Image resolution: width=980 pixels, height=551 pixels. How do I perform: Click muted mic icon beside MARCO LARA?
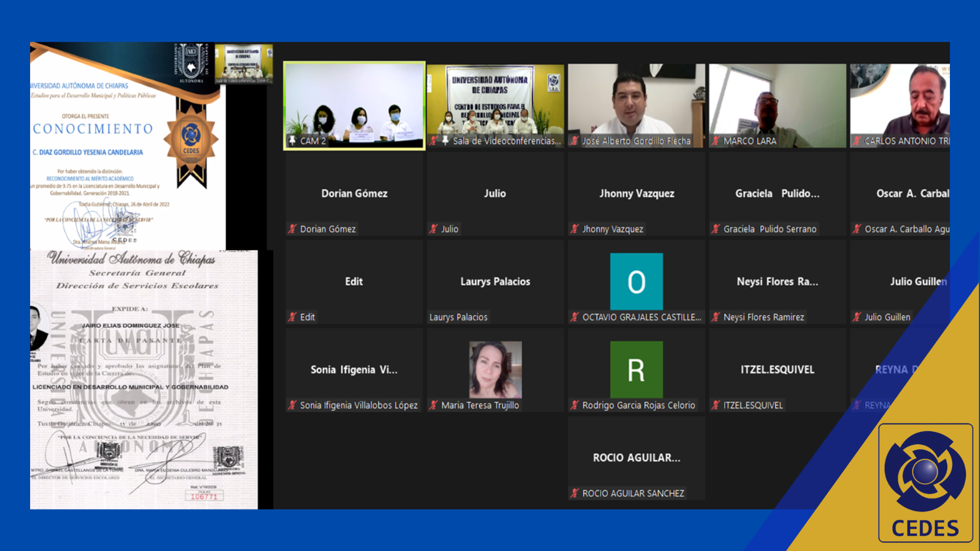click(x=716, y=141)
